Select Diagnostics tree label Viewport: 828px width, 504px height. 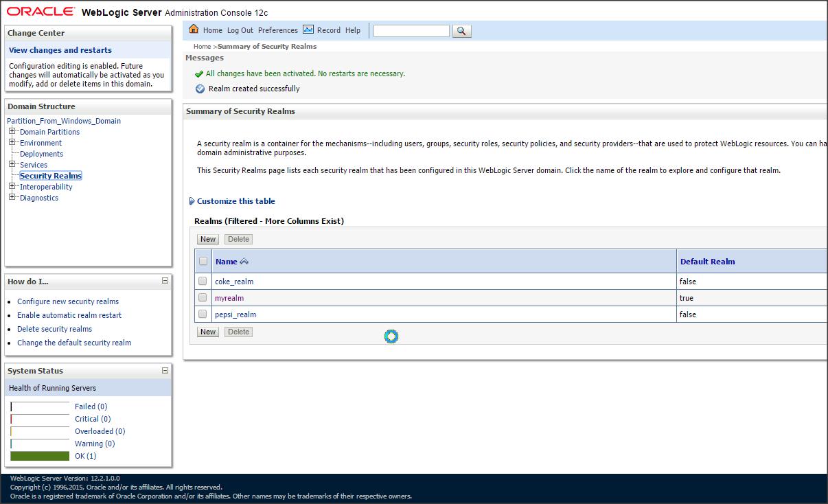tap(39, 198)
